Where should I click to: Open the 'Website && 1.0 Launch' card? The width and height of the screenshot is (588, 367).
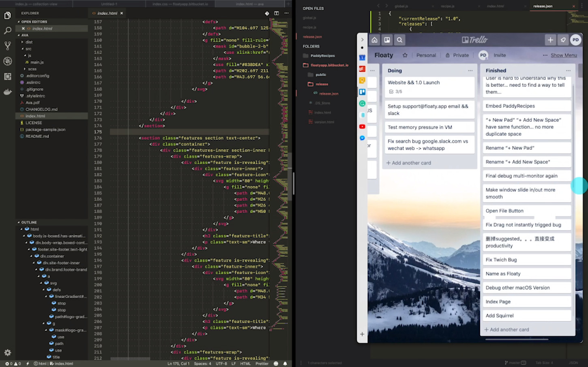tap(429, 87)
